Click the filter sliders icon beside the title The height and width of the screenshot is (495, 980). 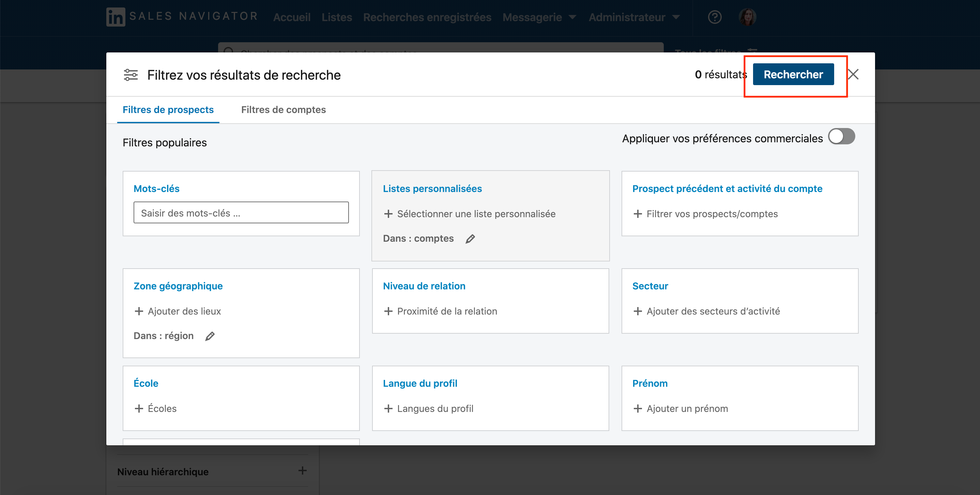[x=131, y=75]
